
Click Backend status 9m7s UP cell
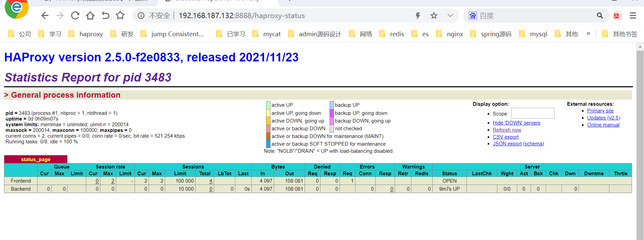(x=449, y=189)
